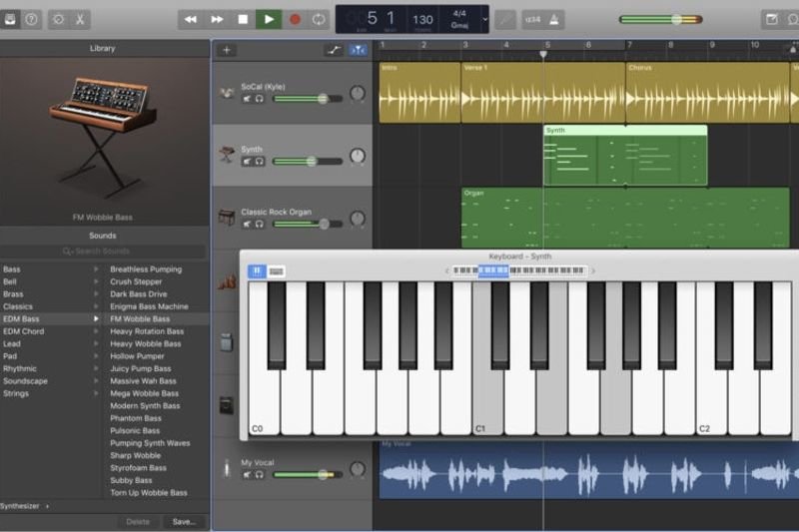
Task: Click the Quick Help question mark icon
Action: [x=32, y=19]
